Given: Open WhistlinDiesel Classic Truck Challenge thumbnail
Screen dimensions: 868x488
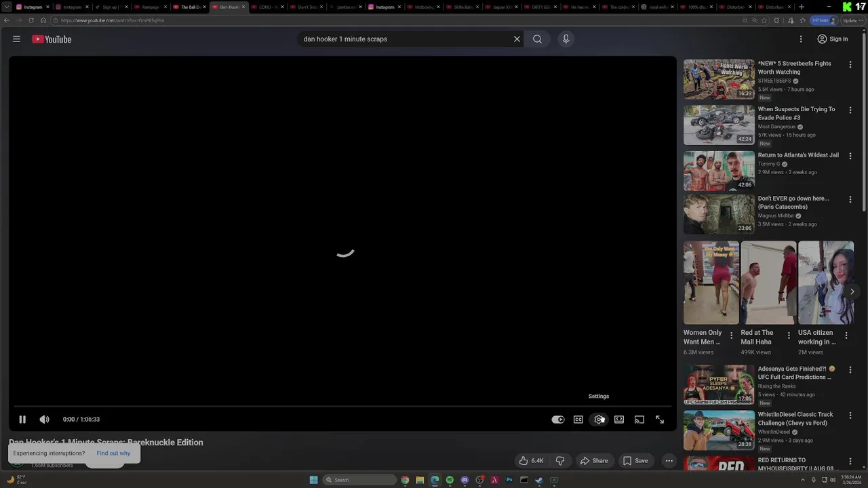Looking at the screenshot, I should [x=719, y=430].
